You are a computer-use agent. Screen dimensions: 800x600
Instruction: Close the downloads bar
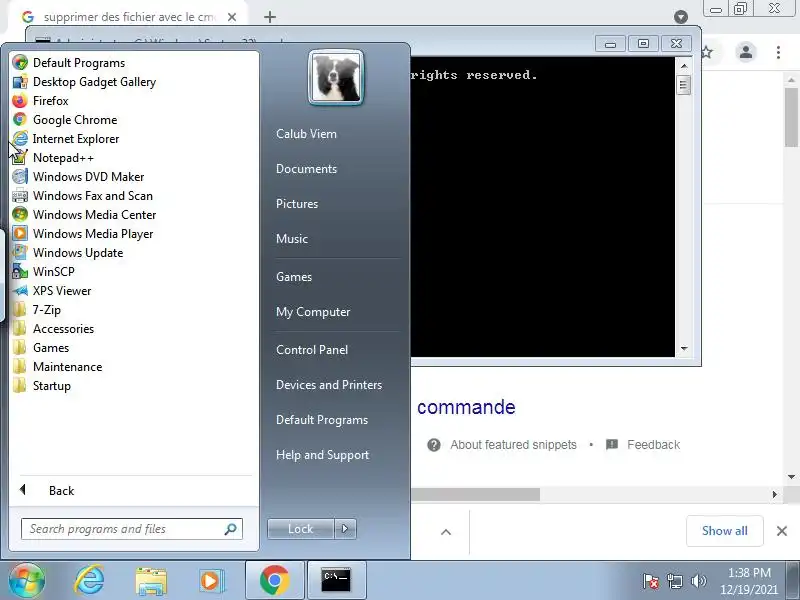[x=782, y=531]
